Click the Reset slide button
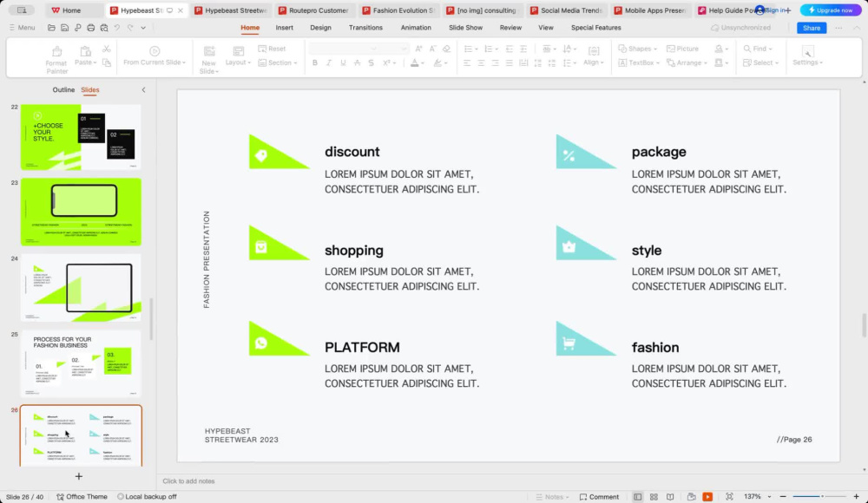 (272, 49)
